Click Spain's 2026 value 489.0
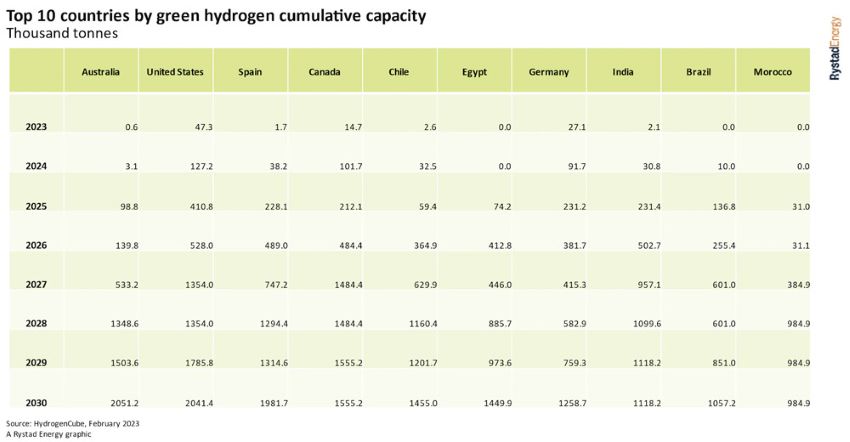The width and height of the screenshot is (850, 442). tap(276, 245)
